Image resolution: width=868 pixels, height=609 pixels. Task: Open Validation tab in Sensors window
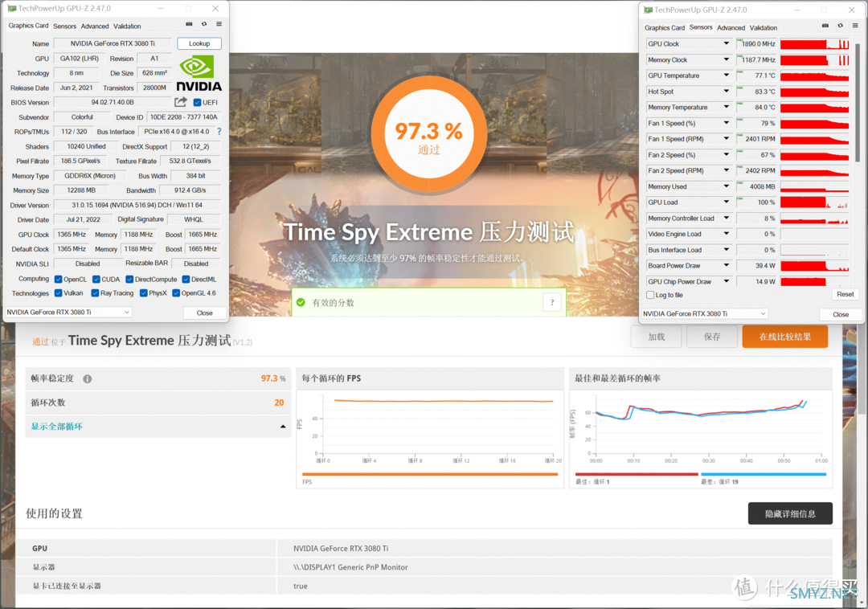[x=764, y=27]
